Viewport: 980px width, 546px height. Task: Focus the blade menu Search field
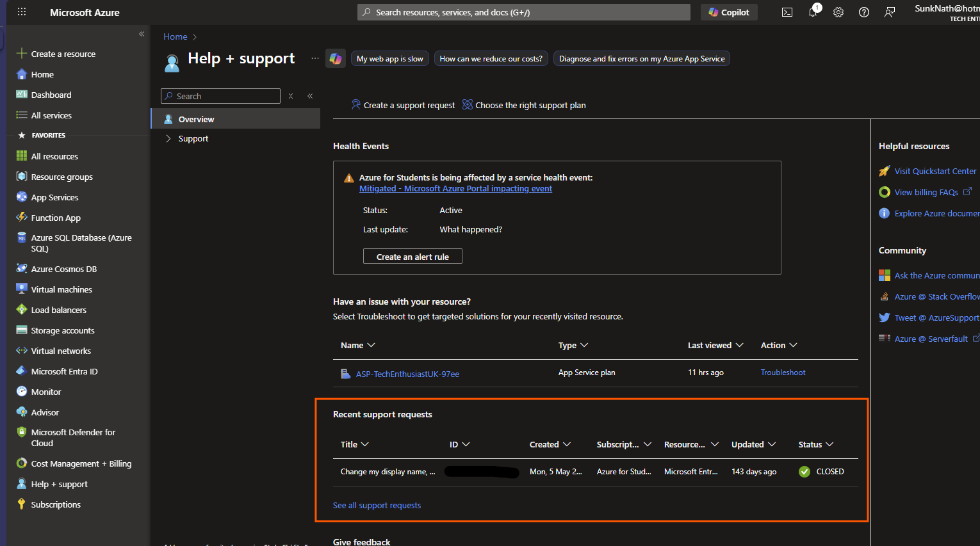(x=220, y=96)
